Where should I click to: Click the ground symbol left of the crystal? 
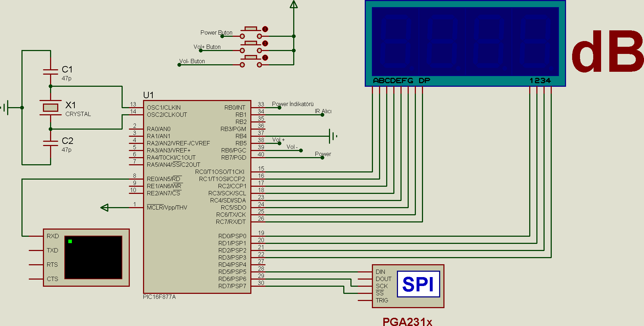click(6, 107)
